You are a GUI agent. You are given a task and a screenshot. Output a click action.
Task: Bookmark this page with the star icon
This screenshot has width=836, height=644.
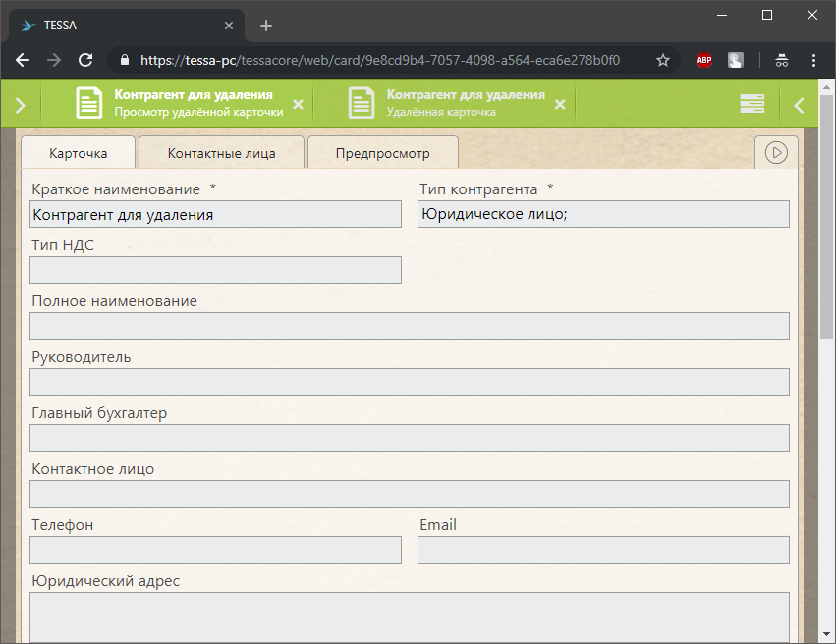(x=663, y=60)
